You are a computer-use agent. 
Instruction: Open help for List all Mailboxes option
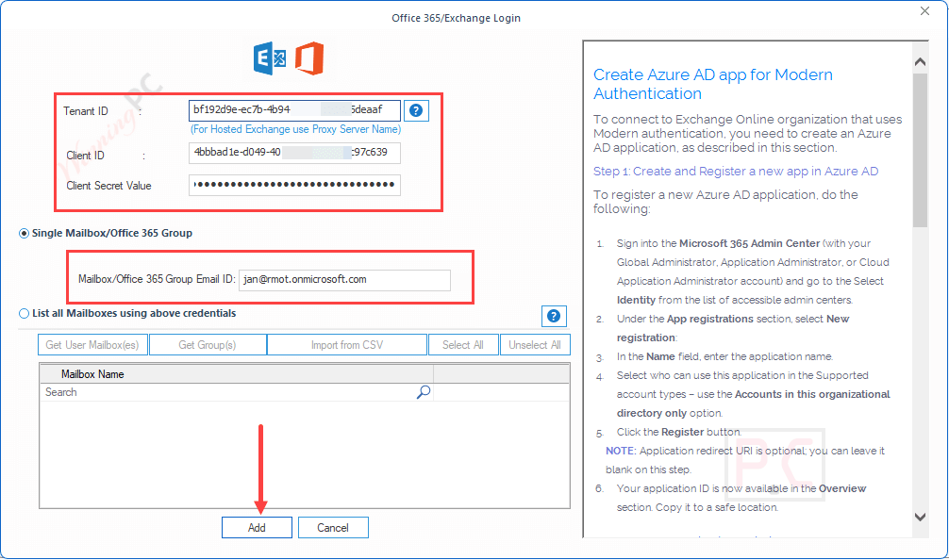(x=554, y=316)
